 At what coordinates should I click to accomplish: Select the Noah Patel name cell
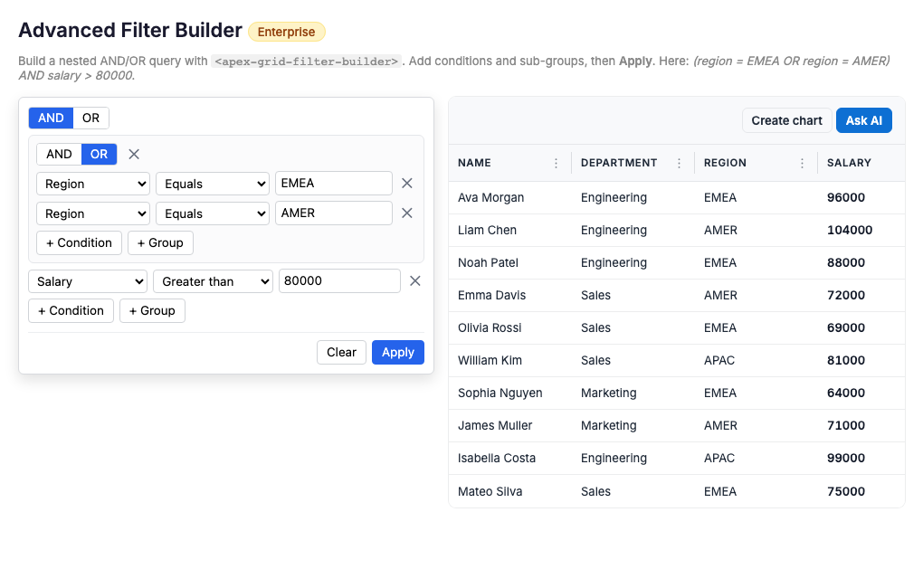[509, 262]
